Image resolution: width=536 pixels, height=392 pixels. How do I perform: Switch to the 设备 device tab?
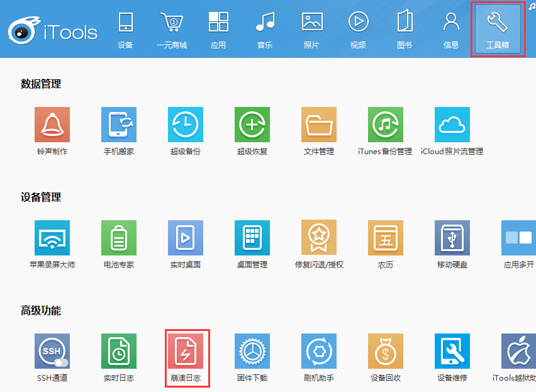click(x=125, y=30)
